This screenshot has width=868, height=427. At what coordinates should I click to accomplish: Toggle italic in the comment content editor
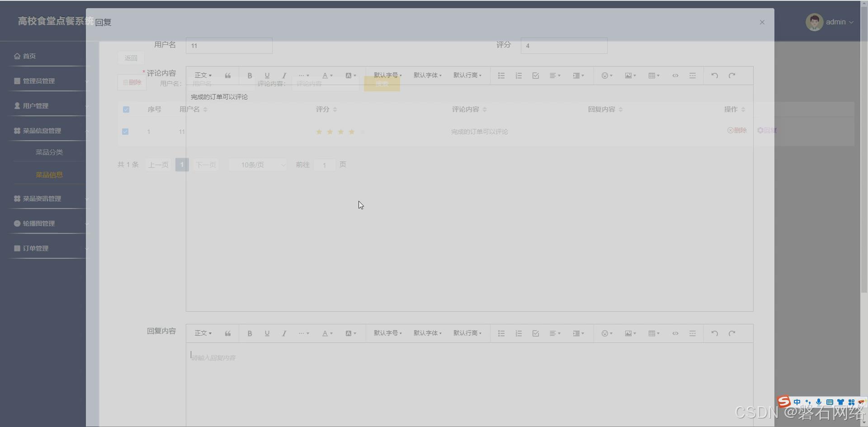tap(284, 76)
